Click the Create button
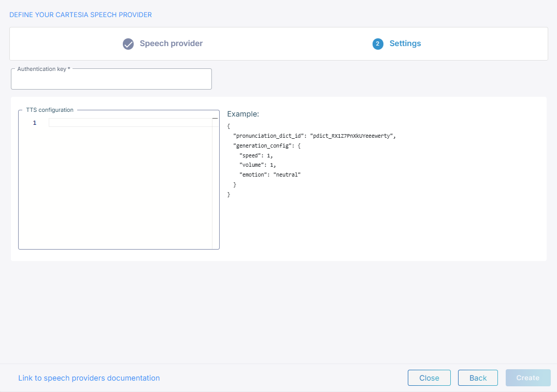 click(528, 378)
